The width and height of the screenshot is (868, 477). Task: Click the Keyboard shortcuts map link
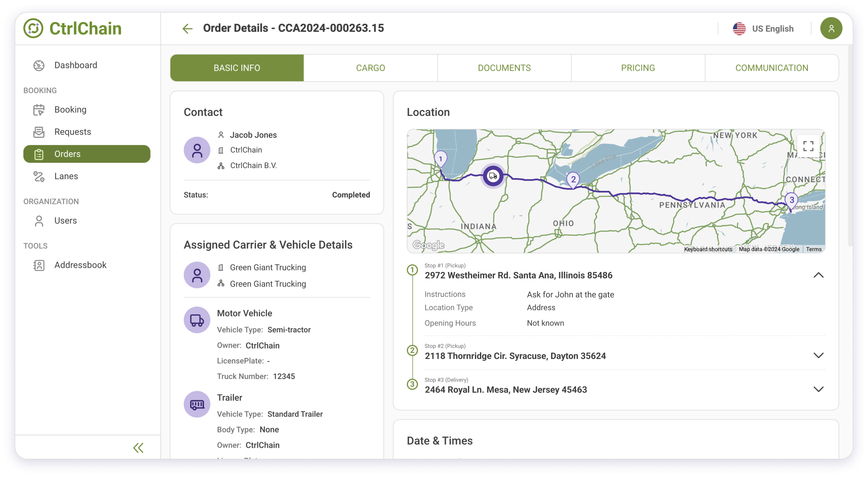(708, 249)
